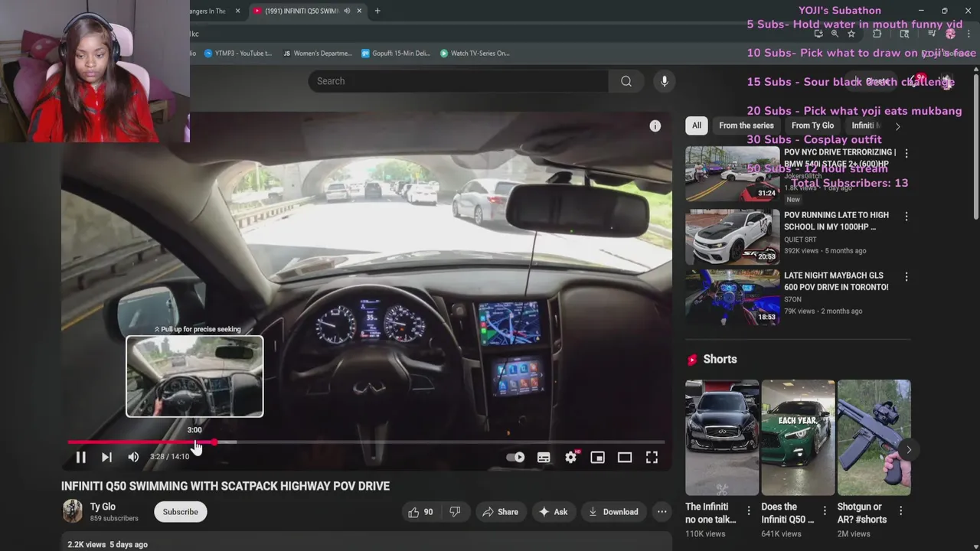Open POV RUNNING LATE TO HIGH SCHOOL title
The image size is (980, 551).
coord(836,221)
